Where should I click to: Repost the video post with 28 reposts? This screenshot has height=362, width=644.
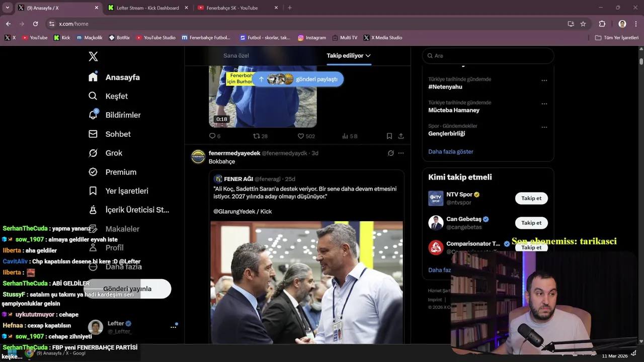(260, 136)
